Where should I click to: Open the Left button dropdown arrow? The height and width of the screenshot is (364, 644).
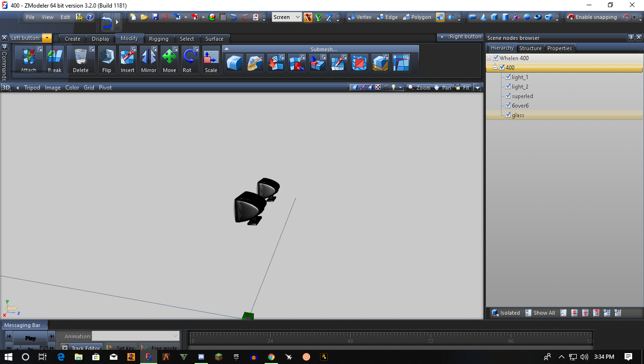pos(47,38)
